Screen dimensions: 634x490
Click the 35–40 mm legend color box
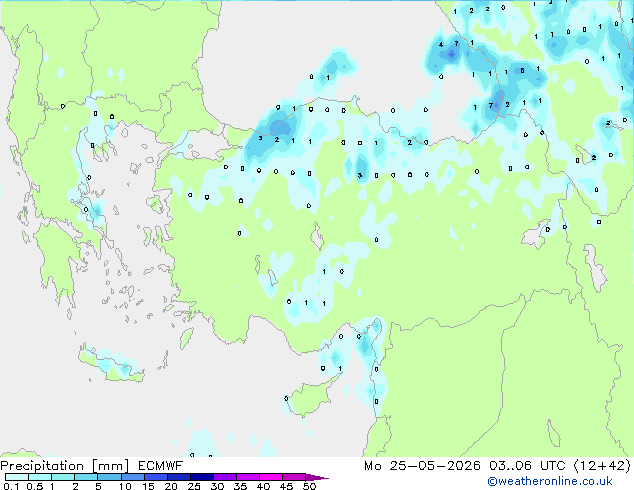tap(247, 477)
